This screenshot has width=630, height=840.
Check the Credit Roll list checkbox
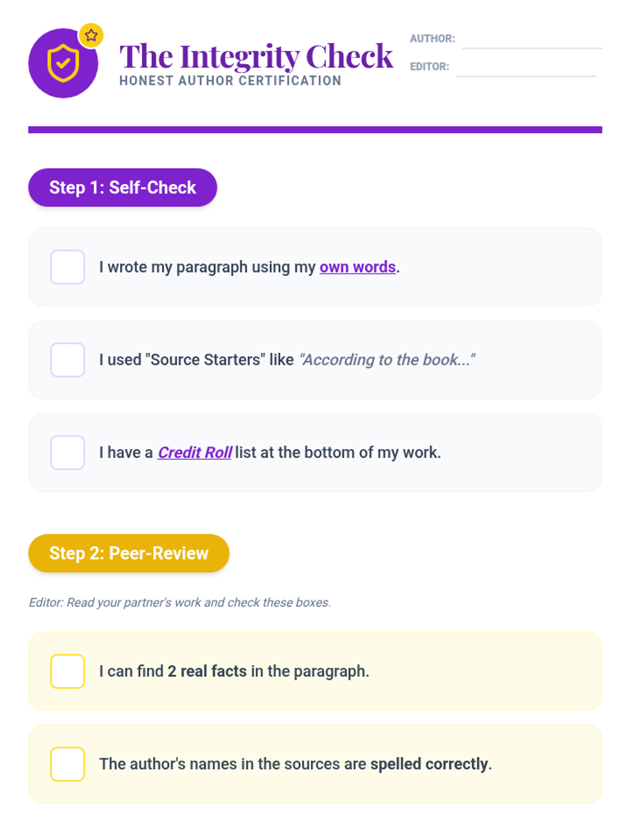68,453
